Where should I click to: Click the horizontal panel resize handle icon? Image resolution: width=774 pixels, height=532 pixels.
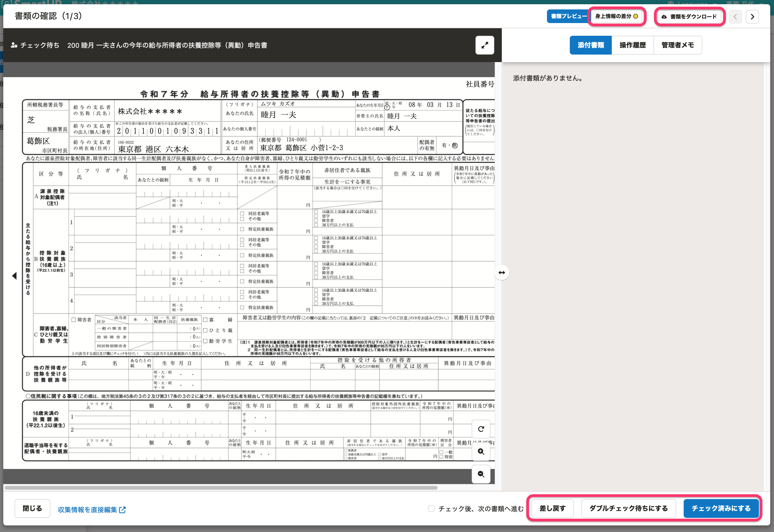coord(501,273)
